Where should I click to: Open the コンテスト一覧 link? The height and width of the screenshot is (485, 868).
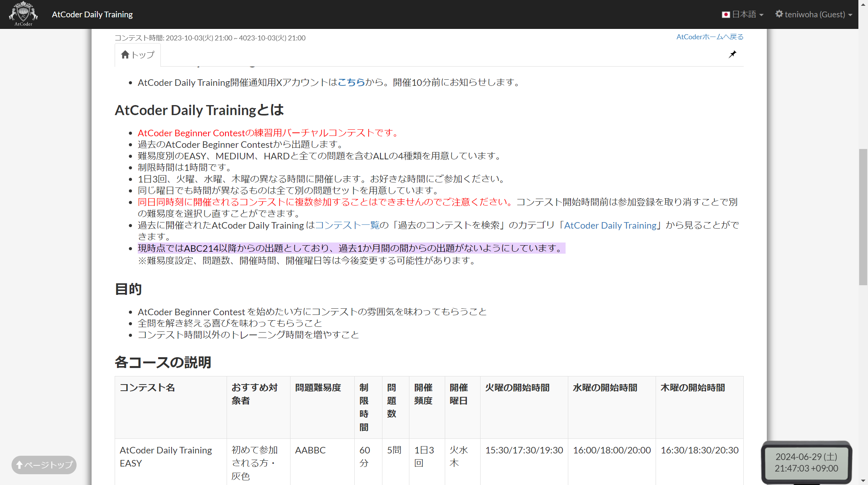point(347,225)
